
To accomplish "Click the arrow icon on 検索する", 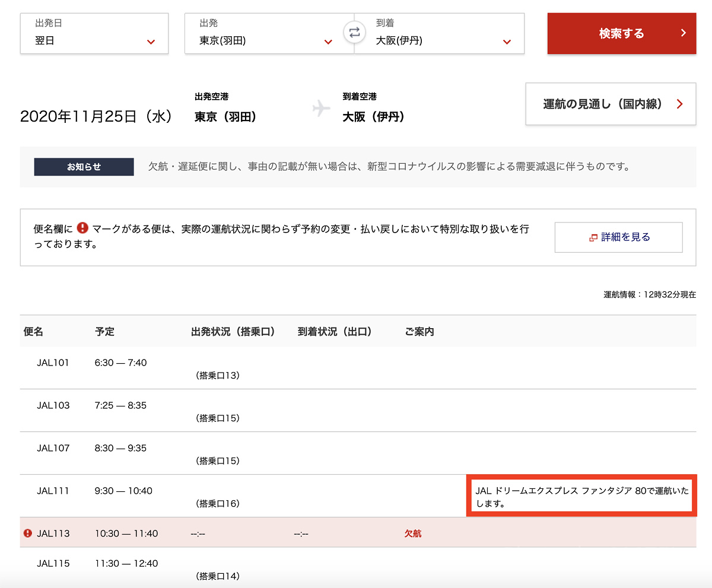I will coord(684,33).
